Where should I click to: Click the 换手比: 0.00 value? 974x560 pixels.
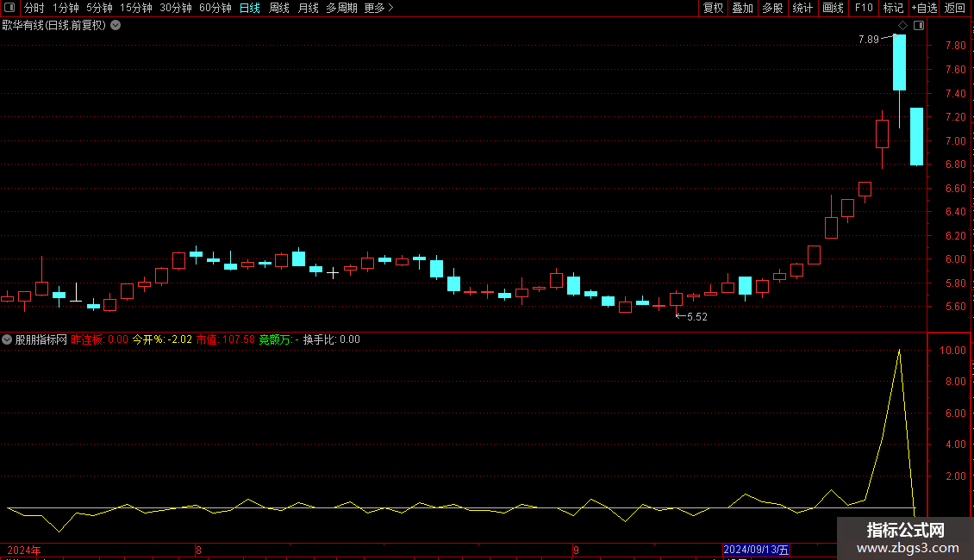(332, 339)
